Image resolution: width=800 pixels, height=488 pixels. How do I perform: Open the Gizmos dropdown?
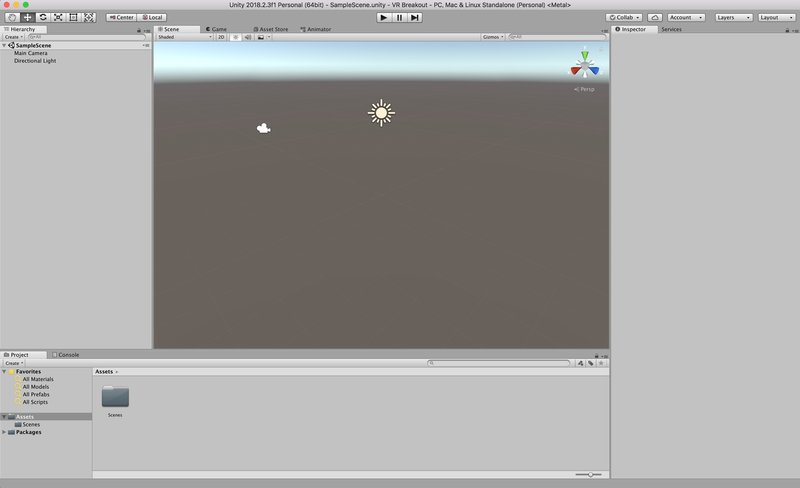coord(493,37)
